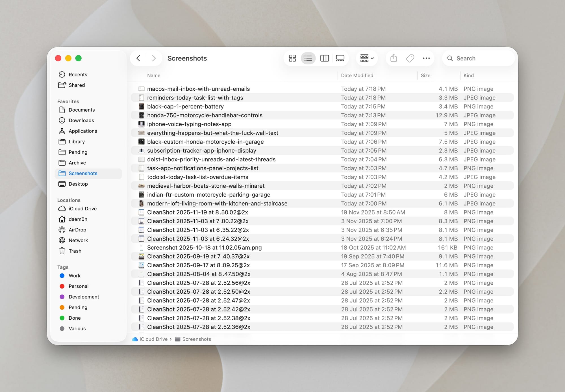
Task: Open the Tags editor from the toolbar
Action: tap(410, 58)
